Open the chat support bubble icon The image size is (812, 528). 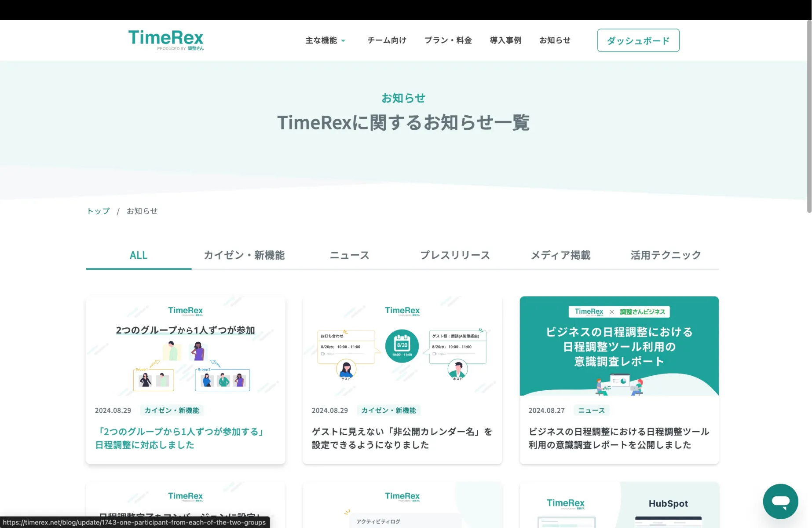click(x=780, y=501)
